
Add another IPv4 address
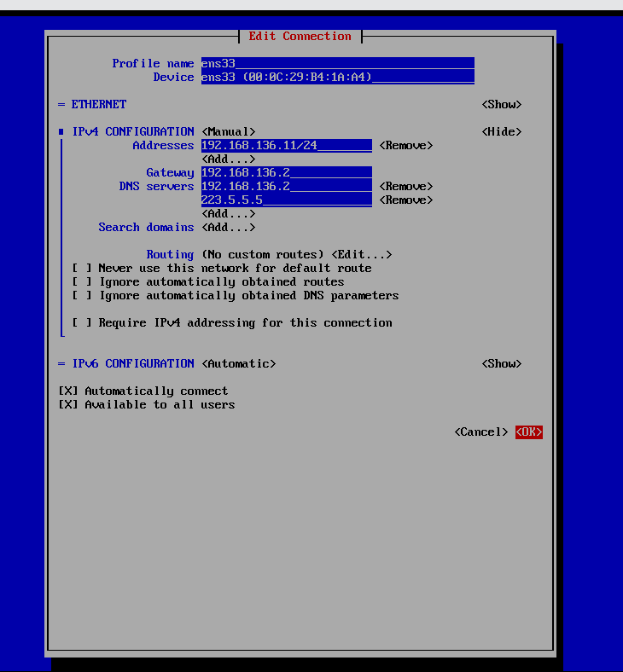[228, 159]
